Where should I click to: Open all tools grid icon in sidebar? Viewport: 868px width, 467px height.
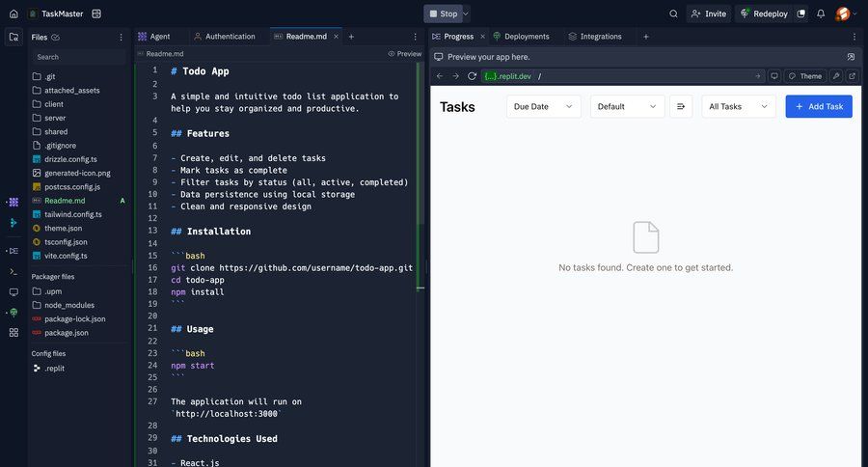point(14,332)
